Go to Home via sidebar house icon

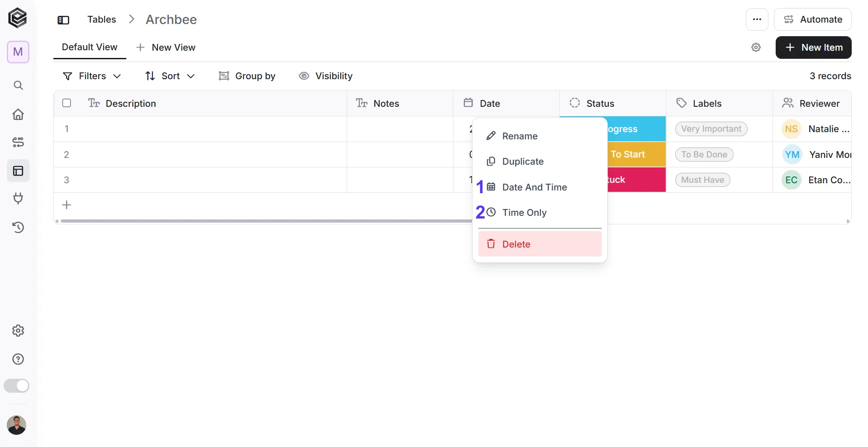click(18, 114)
